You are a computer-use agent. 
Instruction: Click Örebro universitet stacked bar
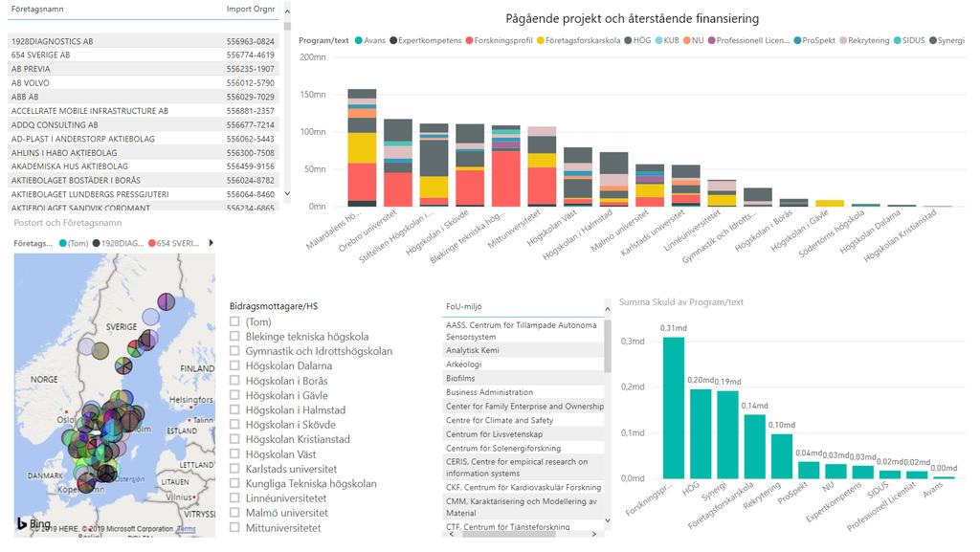(398, 163)
